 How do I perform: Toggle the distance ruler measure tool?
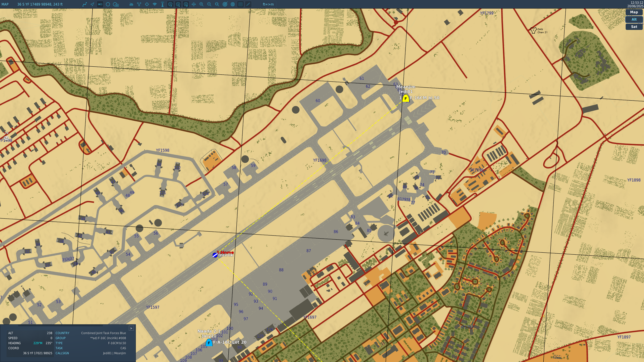tap(100, 4)
